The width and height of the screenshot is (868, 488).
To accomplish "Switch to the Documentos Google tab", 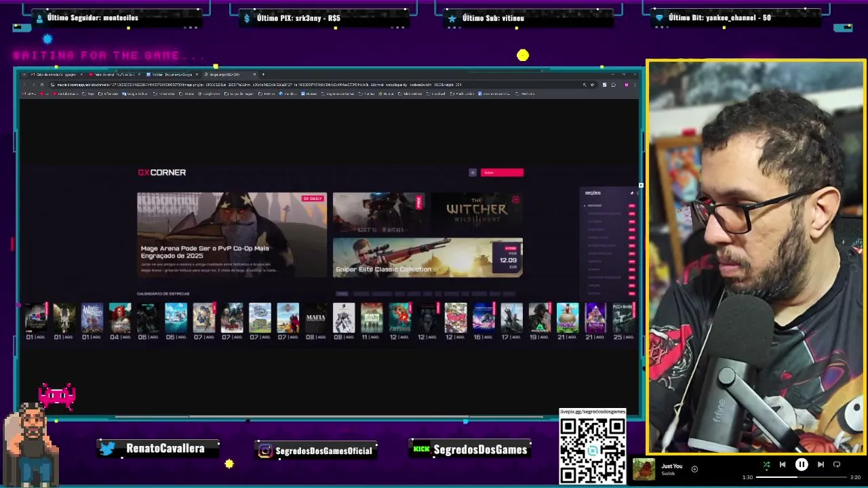I will (172, 75).
